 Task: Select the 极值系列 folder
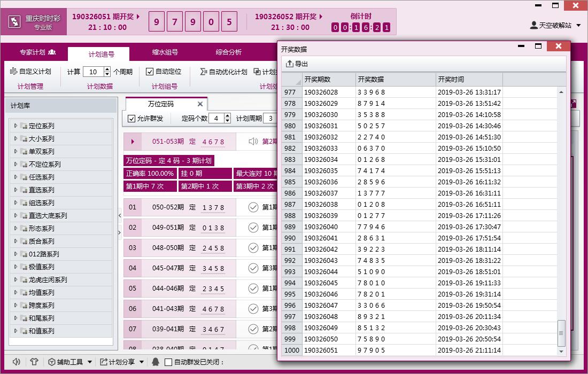pos(37,267)
